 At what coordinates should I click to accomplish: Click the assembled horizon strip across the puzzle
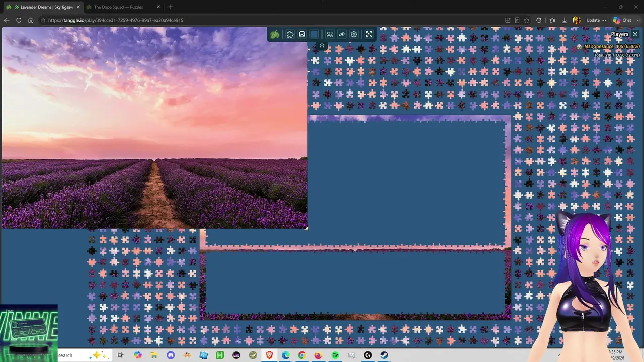coord(355,248)
